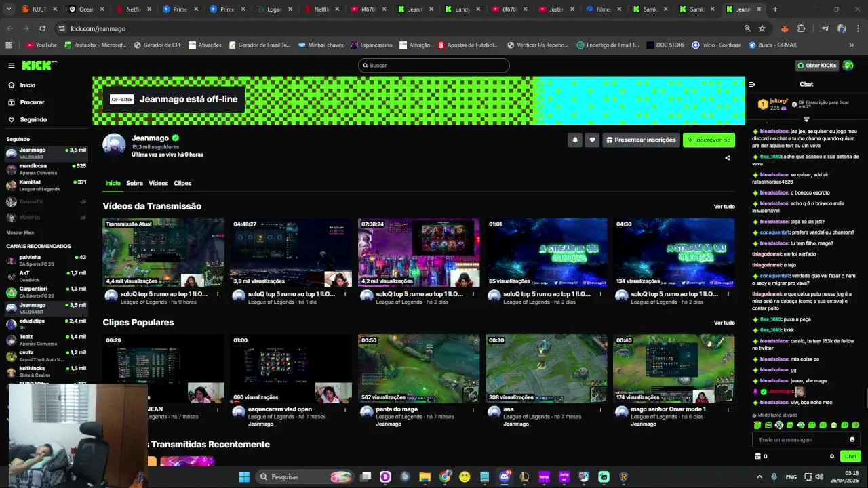Switch to the Logan browser tab

275,9
